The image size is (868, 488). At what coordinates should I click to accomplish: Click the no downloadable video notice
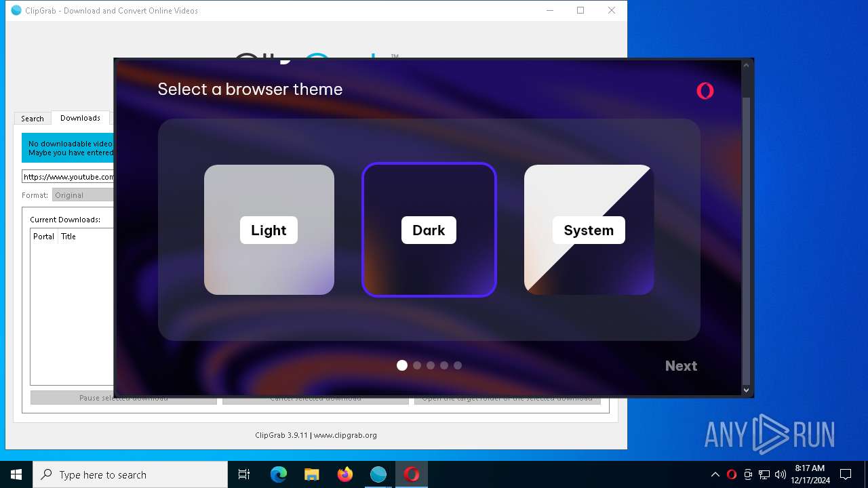[68, 148]
